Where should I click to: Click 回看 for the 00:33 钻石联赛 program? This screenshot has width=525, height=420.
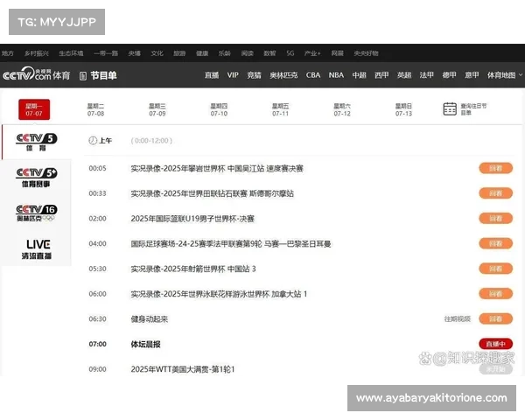click(495, 193)
